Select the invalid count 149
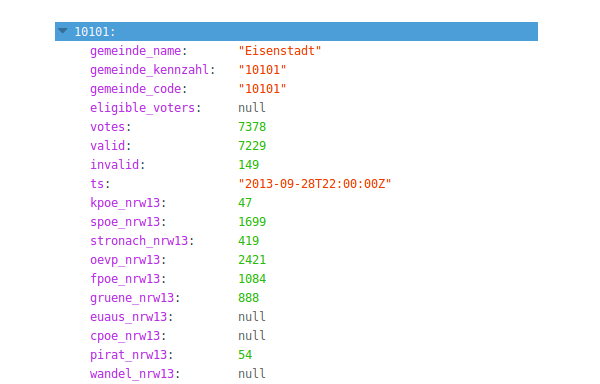 (248, 165)
